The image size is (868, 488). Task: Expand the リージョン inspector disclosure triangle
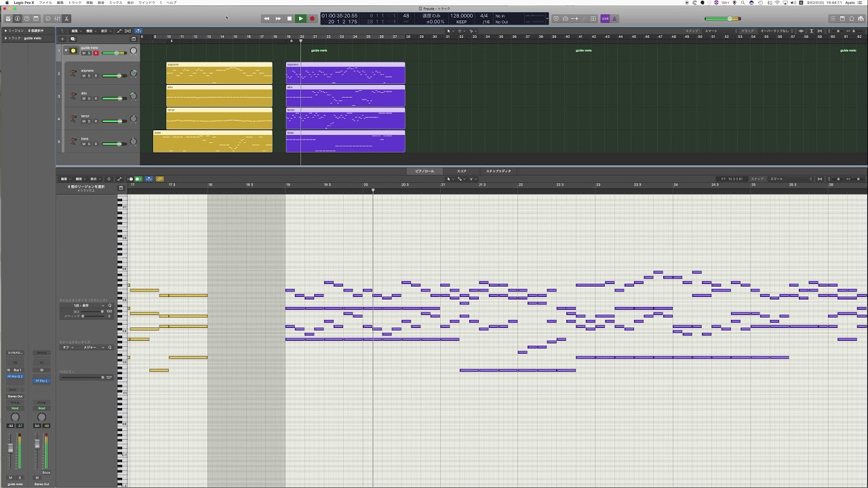click(5, 30)
